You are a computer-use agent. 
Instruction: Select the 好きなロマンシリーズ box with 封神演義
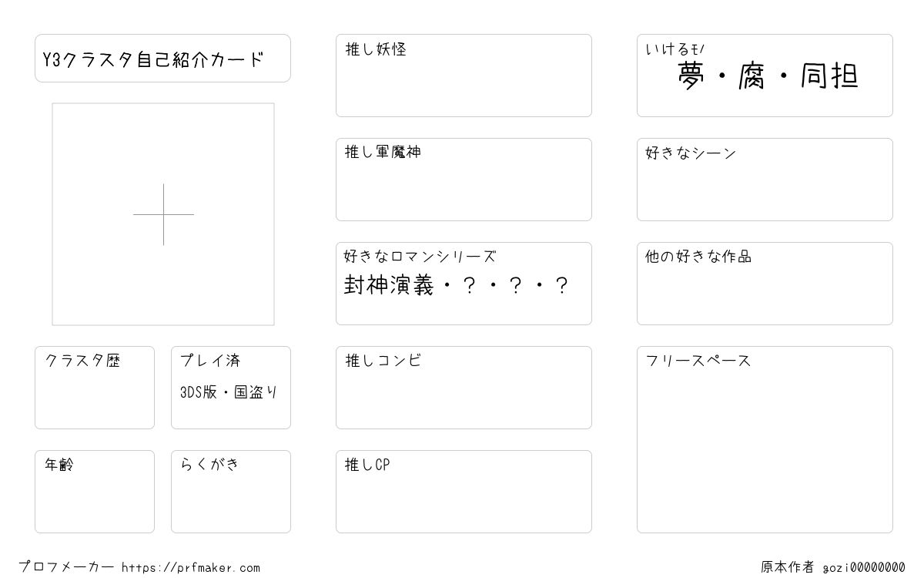[464, 284]
